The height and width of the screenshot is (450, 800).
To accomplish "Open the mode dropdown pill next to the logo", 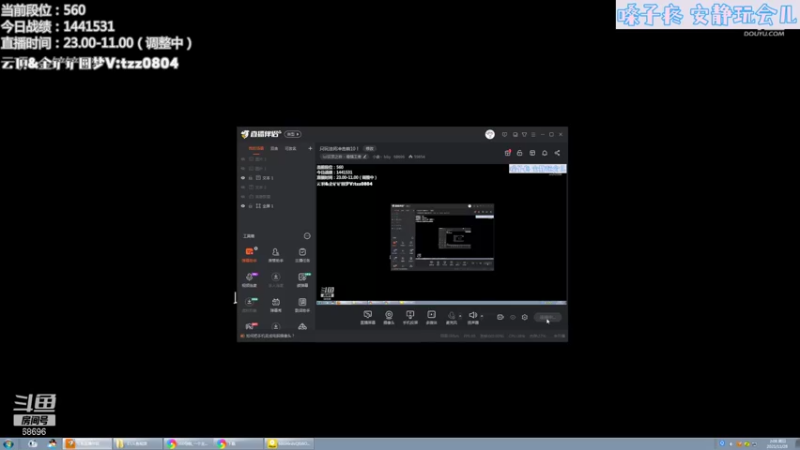I will coord(293,134).
